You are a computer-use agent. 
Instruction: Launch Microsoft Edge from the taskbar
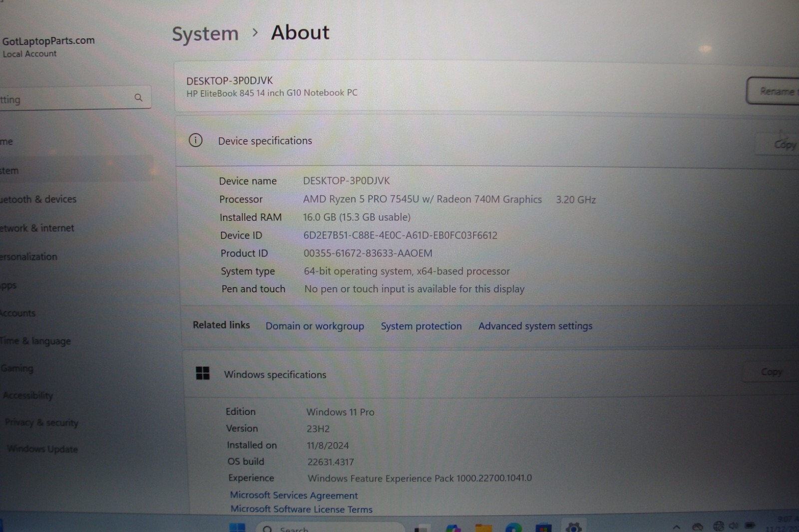click(x=513, y=528)
